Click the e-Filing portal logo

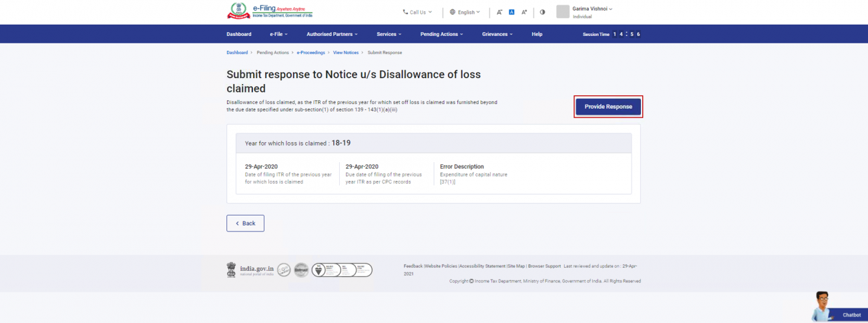(269, 11)
